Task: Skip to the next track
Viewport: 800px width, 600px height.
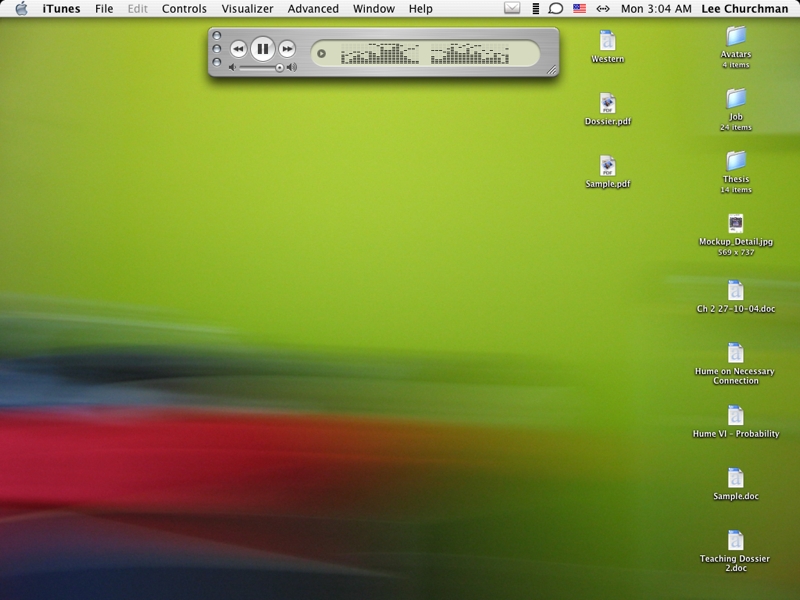Action: (287, 48)
